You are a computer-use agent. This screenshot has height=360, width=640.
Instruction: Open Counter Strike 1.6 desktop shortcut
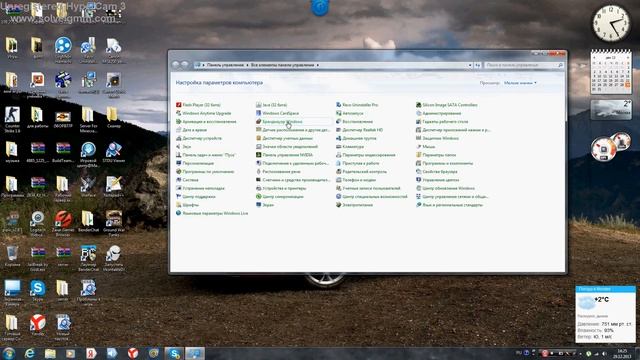pyautogui.click(x=12, y=120)
